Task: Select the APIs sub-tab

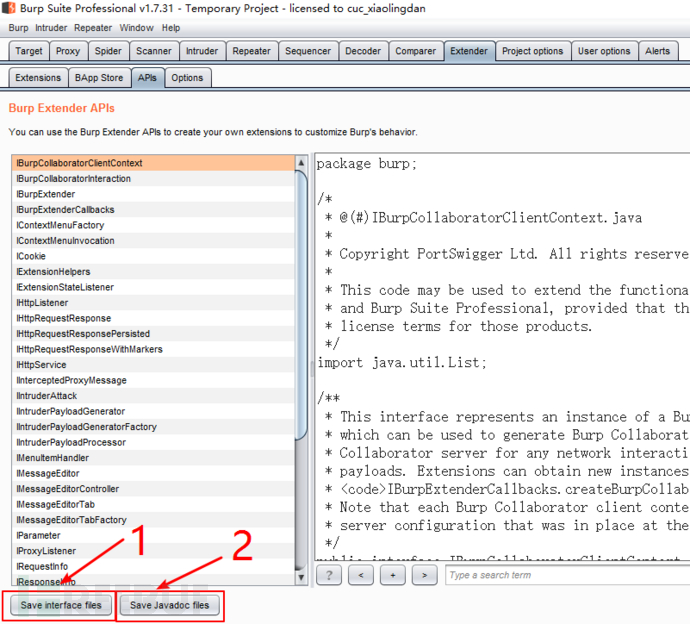Action: (x=147, y=78)
